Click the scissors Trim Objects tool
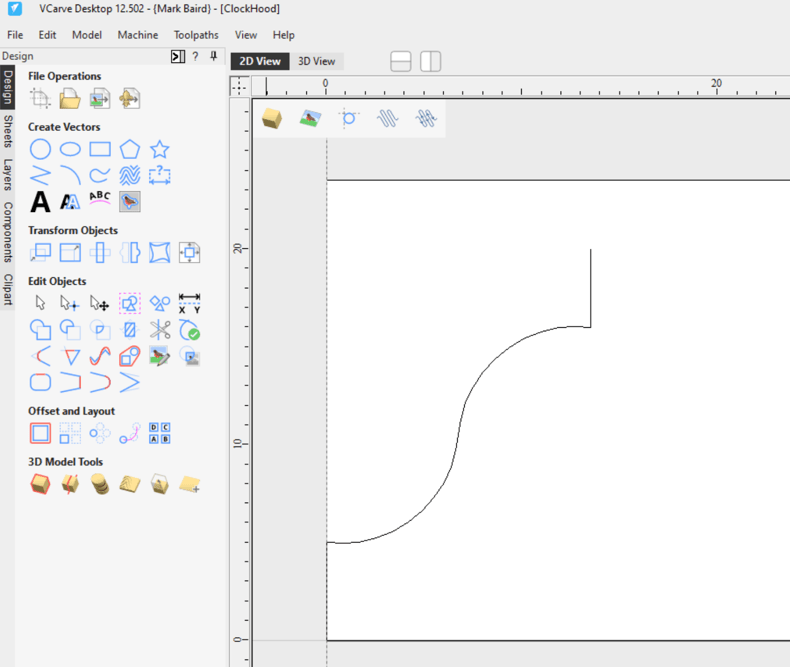790x667 pixels. 160,329
